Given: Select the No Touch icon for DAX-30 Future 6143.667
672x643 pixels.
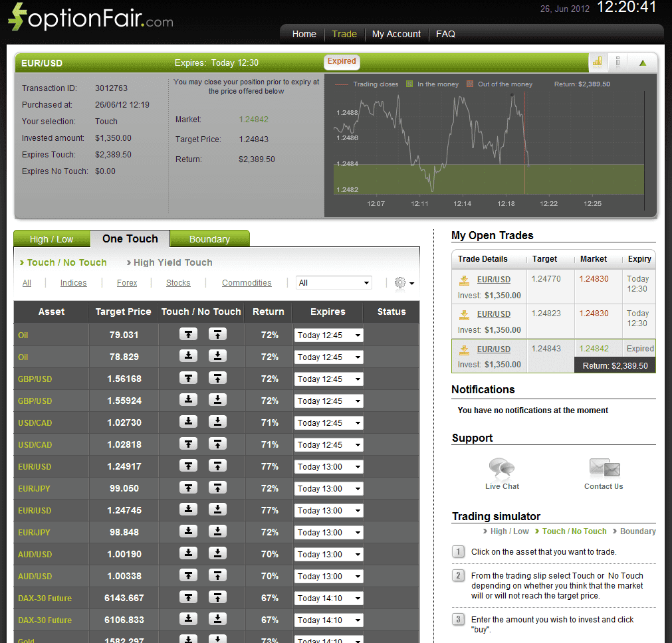Looking at the screenshot, I should point(217,598).
